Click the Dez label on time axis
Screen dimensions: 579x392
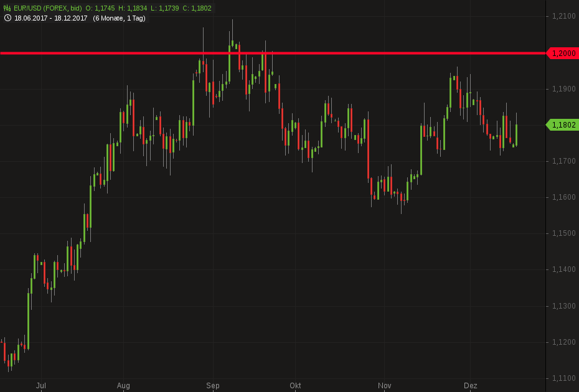click(471, 386)
